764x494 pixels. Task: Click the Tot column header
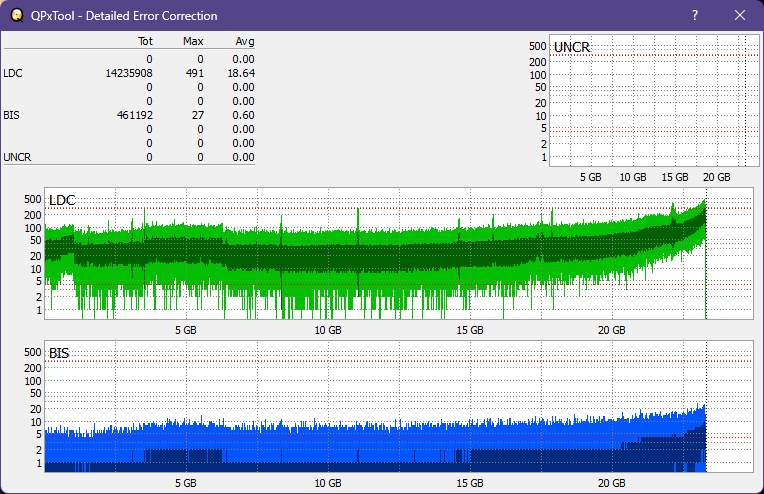pyautogui.click(x=145, y=41)
